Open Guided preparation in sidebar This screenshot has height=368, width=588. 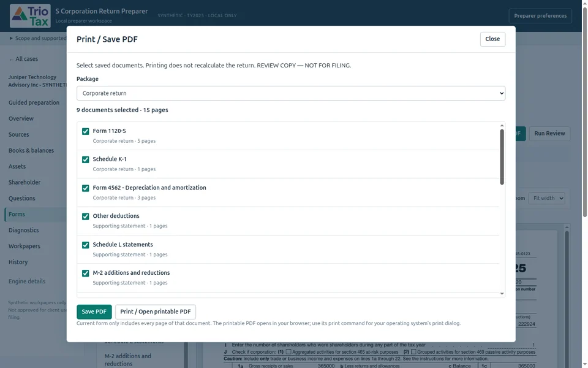tap(34, 102)
